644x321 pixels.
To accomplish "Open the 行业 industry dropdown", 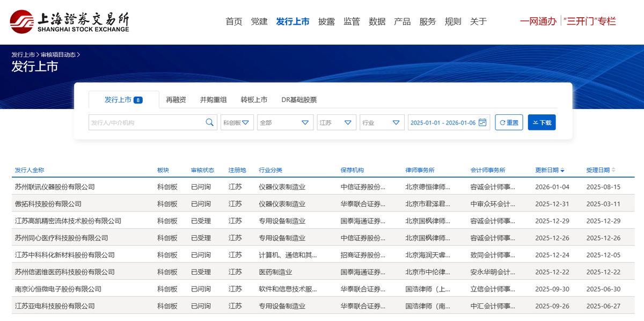I will [382, 122].
